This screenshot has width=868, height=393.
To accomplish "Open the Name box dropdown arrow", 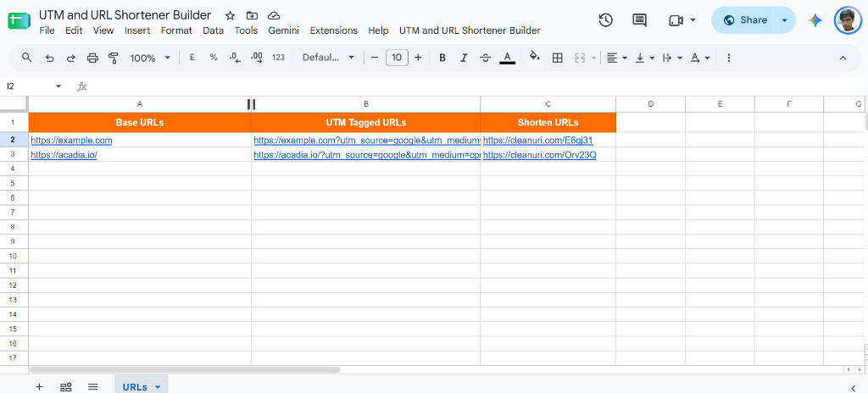I will 58,86.
